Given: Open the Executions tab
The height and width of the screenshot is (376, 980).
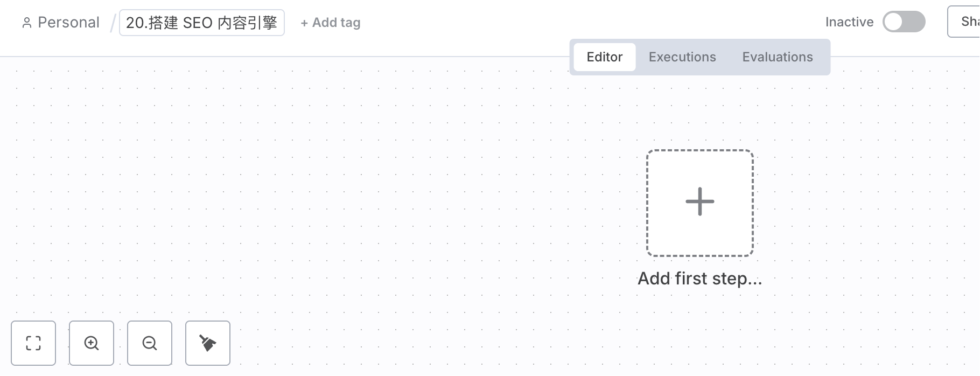Looking at the screenshot, I should click(x=682, y=57).
